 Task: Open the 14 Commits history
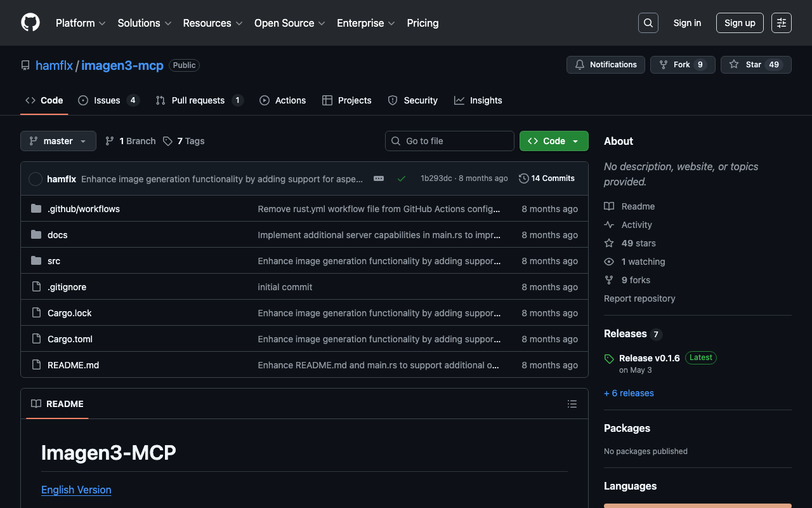click(x=546, y=178)
